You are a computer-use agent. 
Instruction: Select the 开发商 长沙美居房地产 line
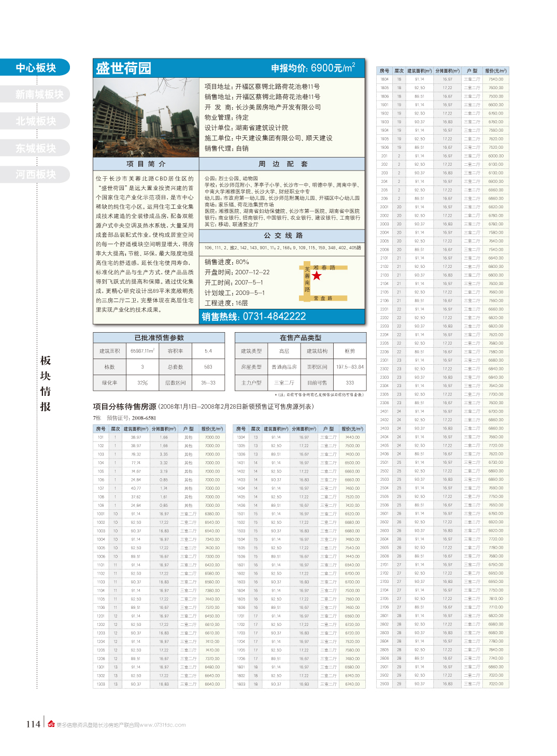click(x=263, y=107)
